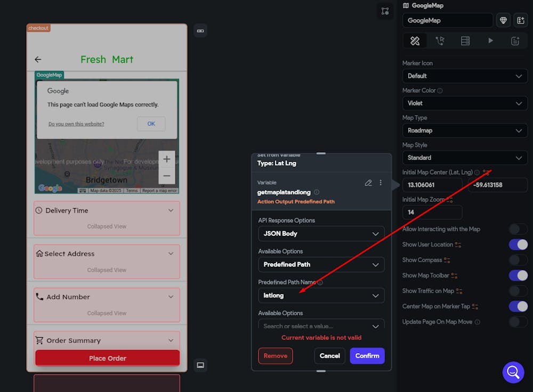The width and height of the screenshot is (533, 392).
Task: Open the Animations play tab
Action: click(490, 41)
